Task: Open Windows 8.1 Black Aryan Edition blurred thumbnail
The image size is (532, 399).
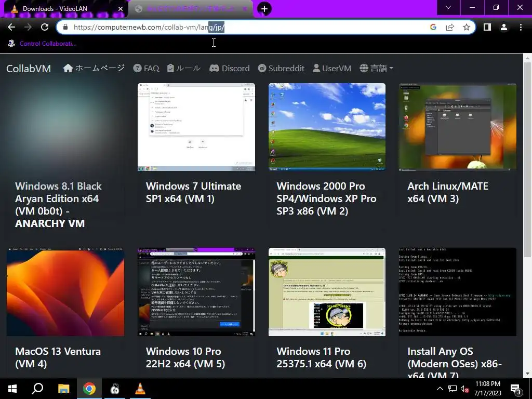Action: pos(65,127)
